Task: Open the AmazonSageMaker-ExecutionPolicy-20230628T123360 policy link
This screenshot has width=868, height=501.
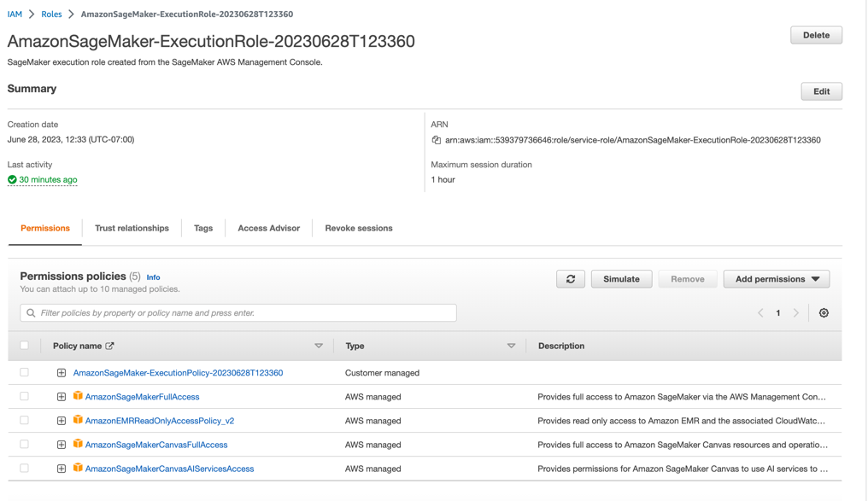Action: [x=178, y=373]
